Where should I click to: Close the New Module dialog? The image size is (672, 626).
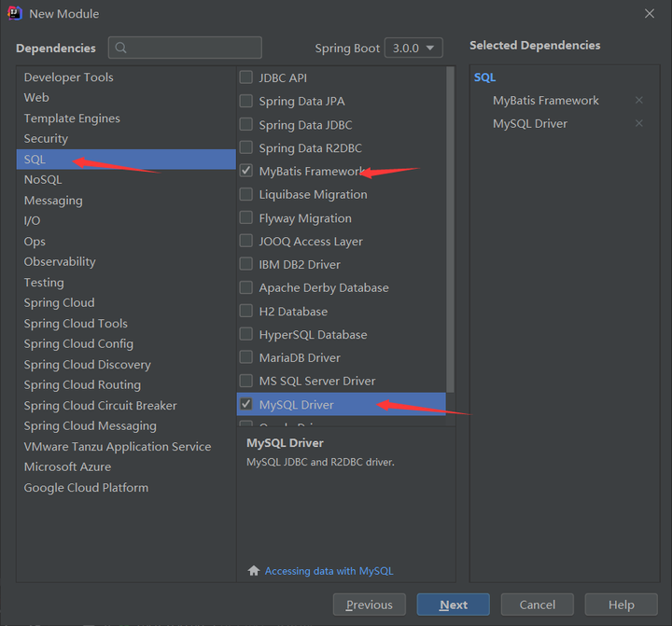click(650, 14)
